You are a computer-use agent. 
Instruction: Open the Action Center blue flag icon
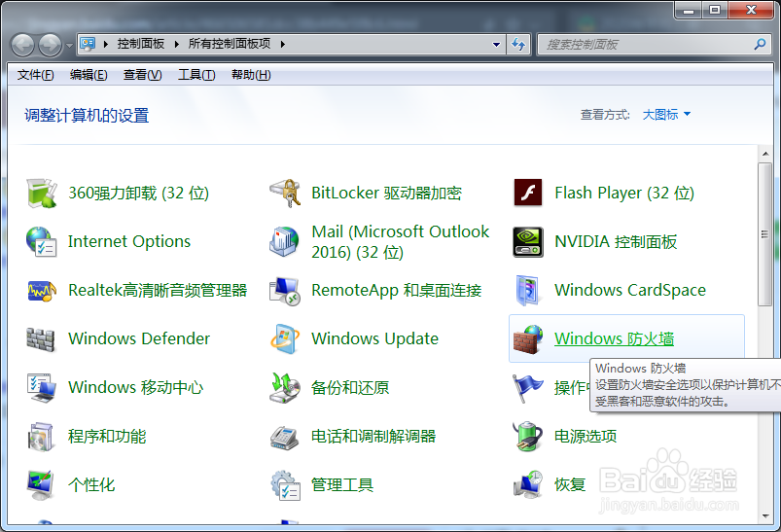[x=528, y=387]
